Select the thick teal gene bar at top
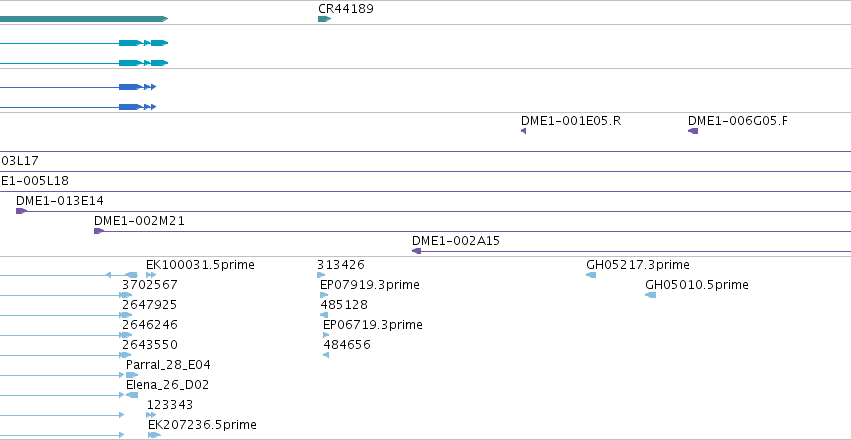Screen dimensions: 851x440 pos(84,19)
